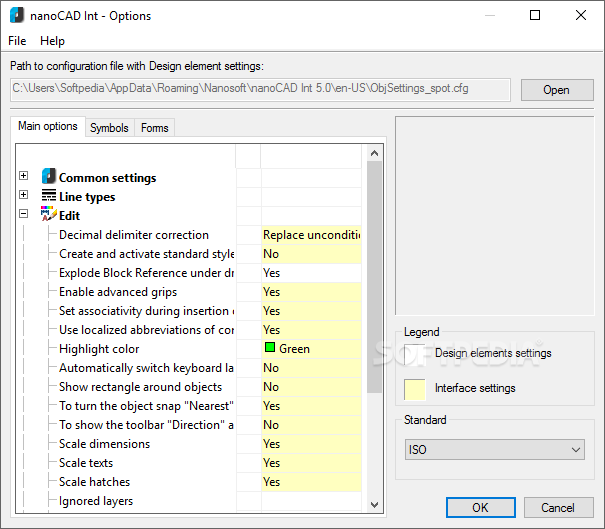Image resolution: width=605 pixels, height=529 pixels.
Task: Select the Line types label
Action: pyautogui.click(x=87, y=197)
